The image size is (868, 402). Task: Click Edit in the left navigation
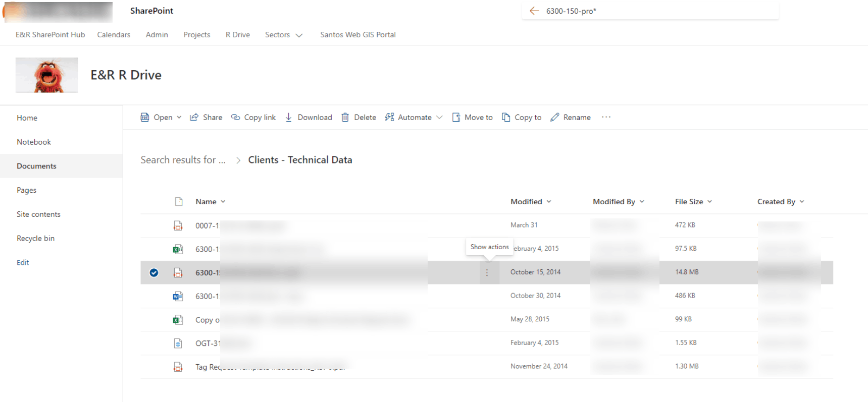tap(23, 263)
